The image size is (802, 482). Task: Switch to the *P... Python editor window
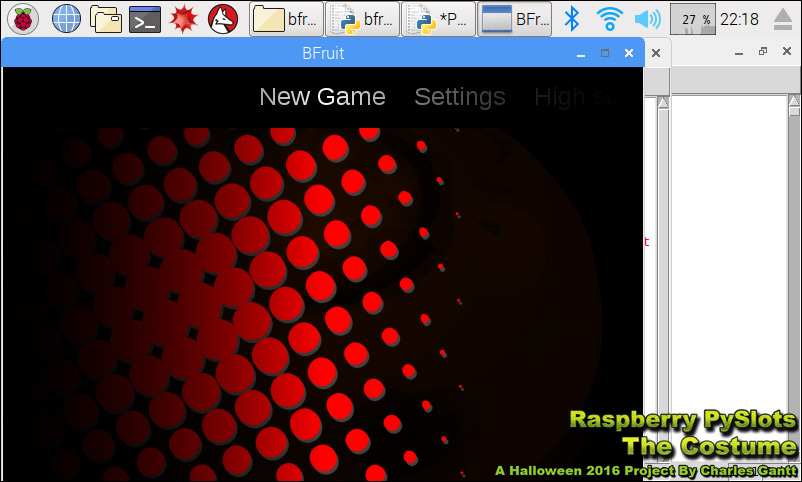pyautogui.click(x=439, y=19)
